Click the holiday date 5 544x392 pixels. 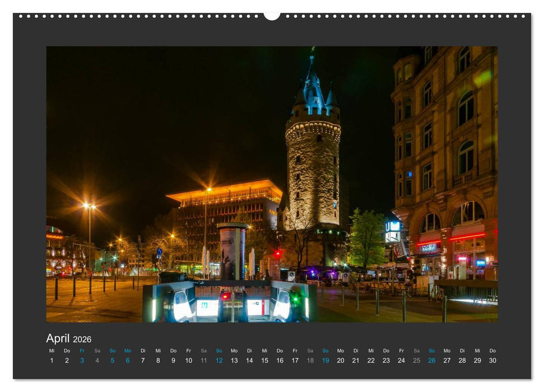click(x=113, y=361)
